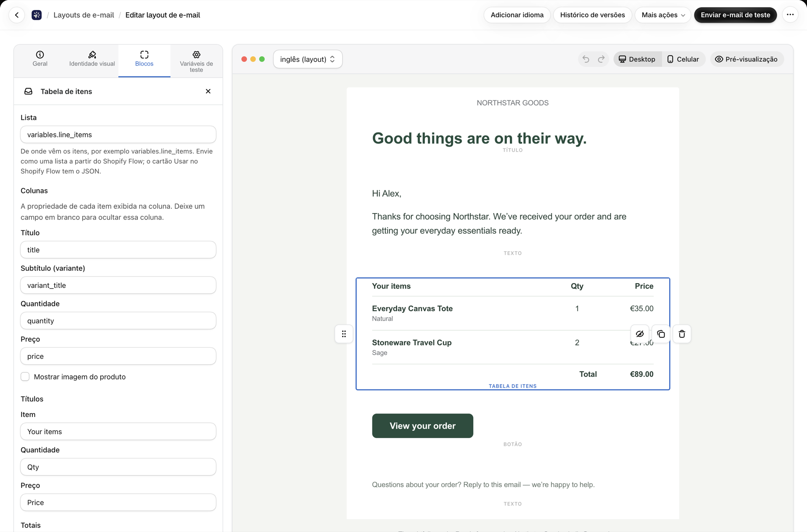This screenshot has height=532, width=807.
Task: Edit the 'Your items' heading field
Action: pos(118,432)
